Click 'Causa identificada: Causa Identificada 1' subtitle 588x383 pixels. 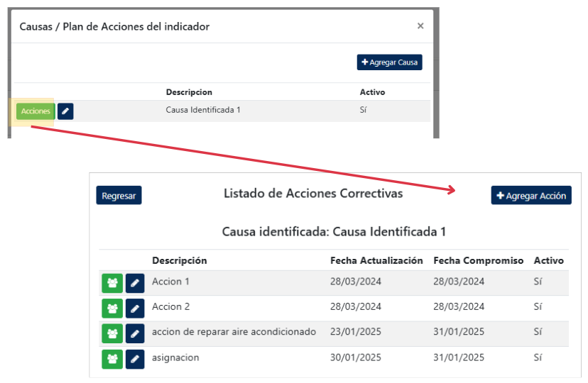[x=334, y=232]
